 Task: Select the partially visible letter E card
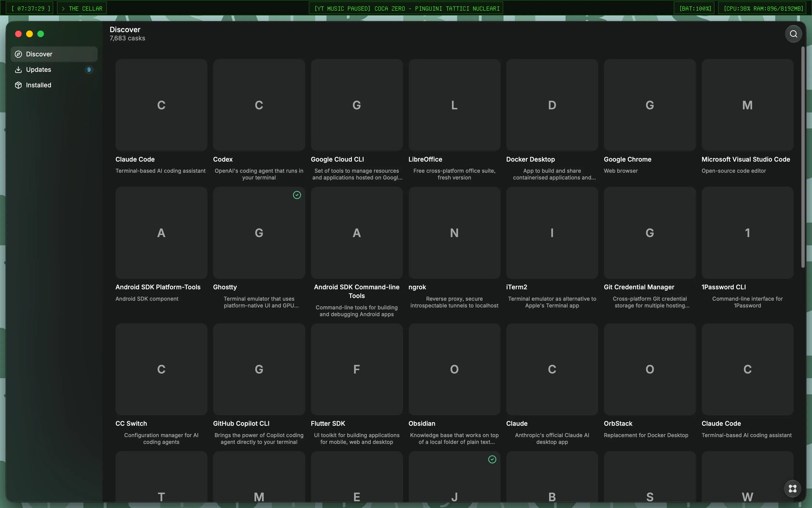[357, 477]
